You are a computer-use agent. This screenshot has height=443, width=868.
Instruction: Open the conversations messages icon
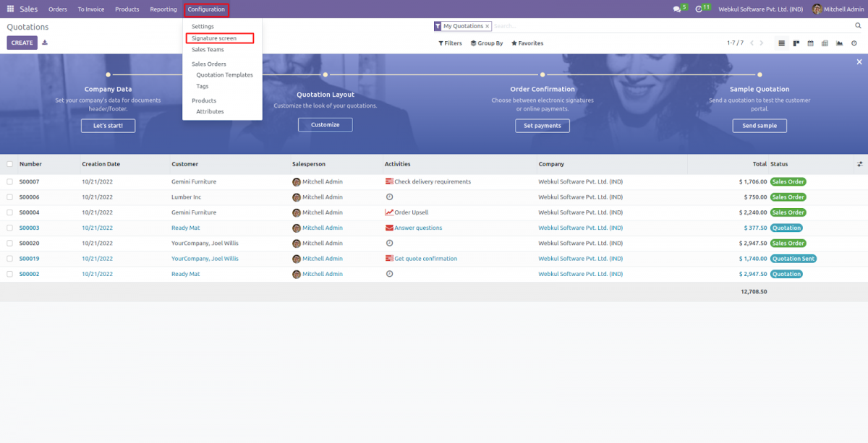coord(677,9)
